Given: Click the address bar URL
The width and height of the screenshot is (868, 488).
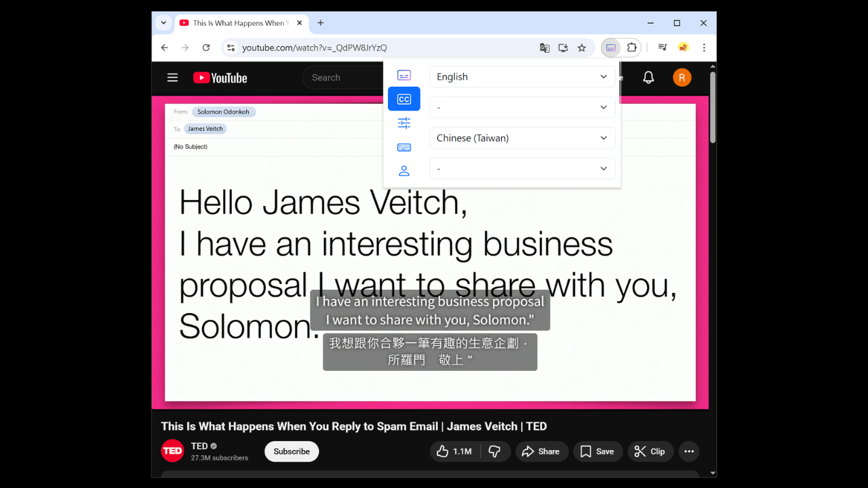Looking at the screenshot, I should tap(315, 47).
